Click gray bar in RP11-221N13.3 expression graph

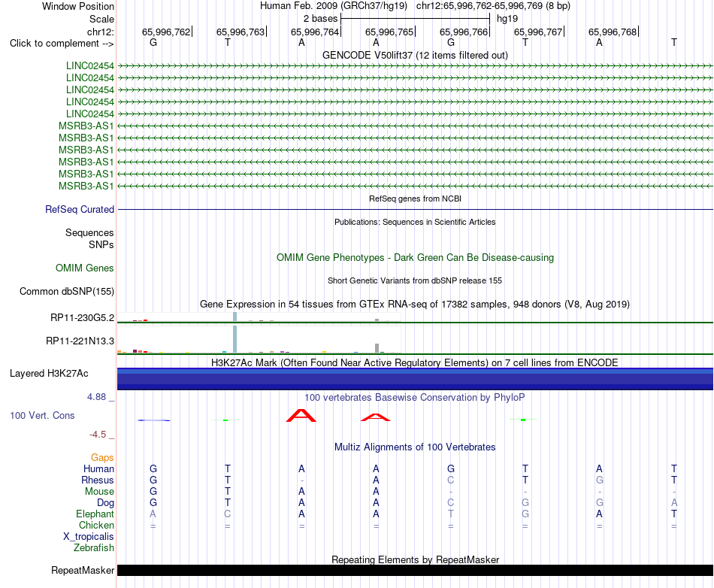pyautogui.click(x=377, y=348)
